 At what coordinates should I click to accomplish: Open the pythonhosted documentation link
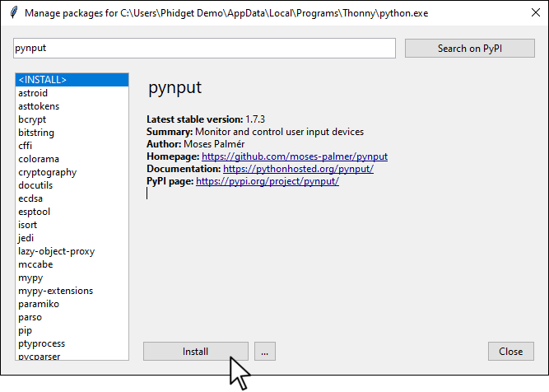[x=298, y=169]
